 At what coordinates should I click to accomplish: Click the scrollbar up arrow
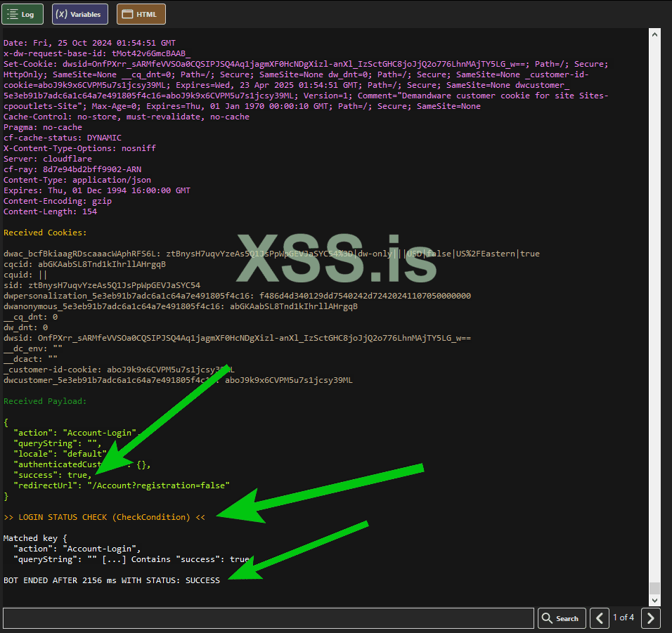[654, 34]
